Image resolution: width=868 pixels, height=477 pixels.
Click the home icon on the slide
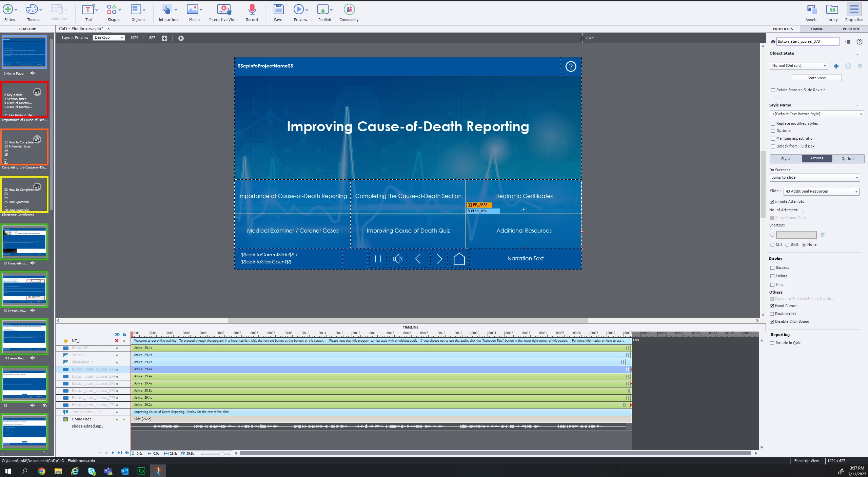(x=459, y=259)
